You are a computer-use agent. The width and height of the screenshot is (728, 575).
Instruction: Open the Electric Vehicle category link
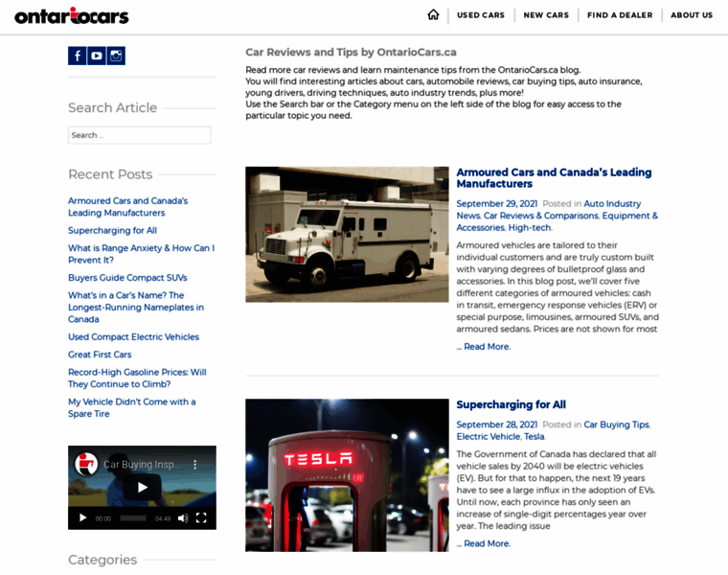pos(488,437)
